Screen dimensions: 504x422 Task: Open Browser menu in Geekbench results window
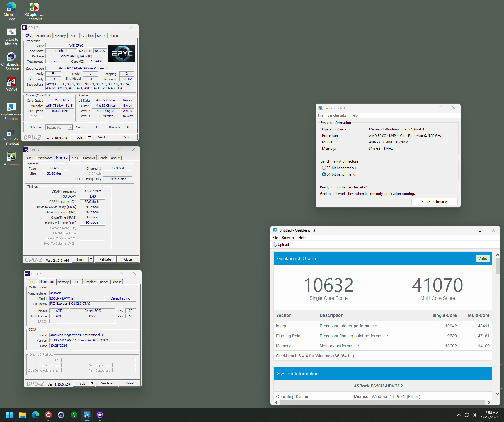coord(288,238)
